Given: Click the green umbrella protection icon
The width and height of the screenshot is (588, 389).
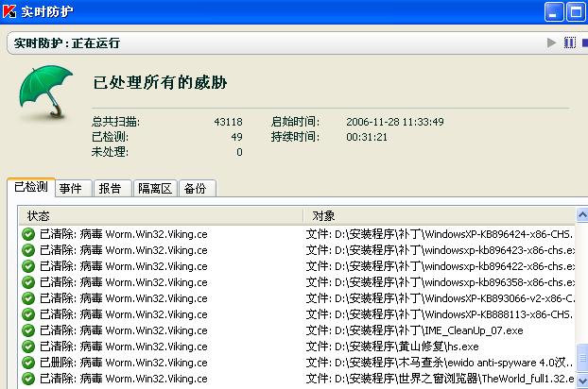Looking at the screenshot, I should (45, 91).
